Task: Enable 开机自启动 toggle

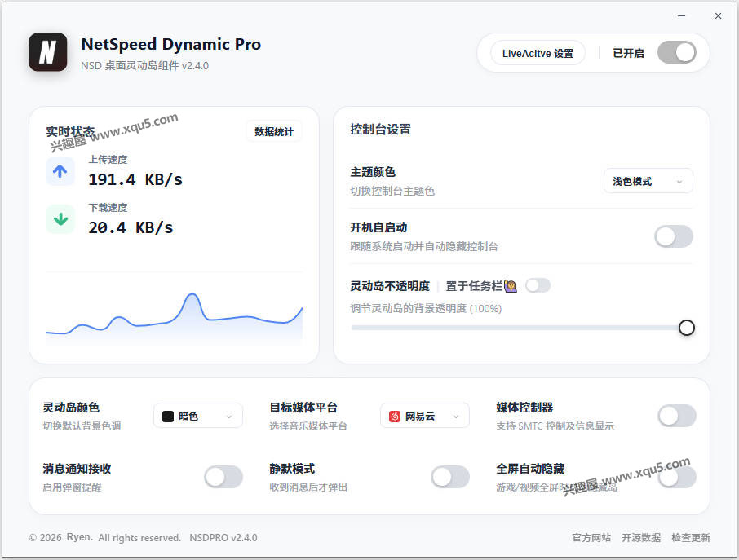Action: [x=674, y=236]
